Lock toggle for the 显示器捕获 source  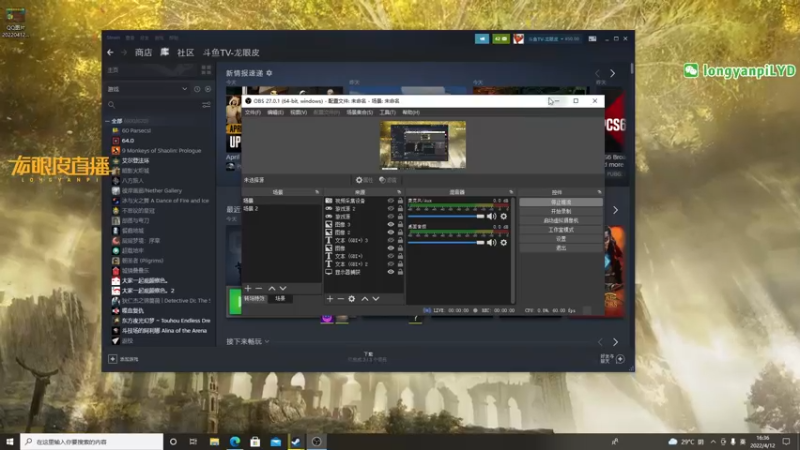point(400,272)
